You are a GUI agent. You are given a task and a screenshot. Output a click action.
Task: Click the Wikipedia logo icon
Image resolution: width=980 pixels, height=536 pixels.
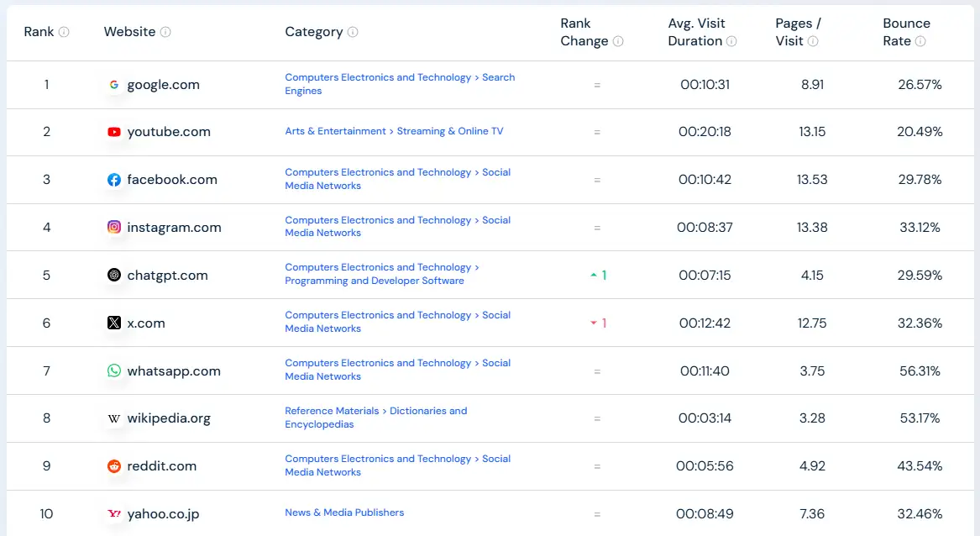[114, 418]
